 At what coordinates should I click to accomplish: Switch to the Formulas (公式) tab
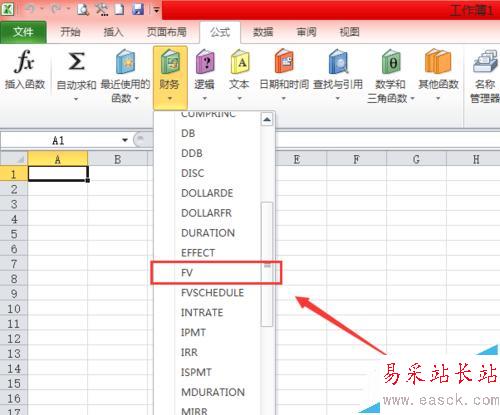click(x=220, y=32)
